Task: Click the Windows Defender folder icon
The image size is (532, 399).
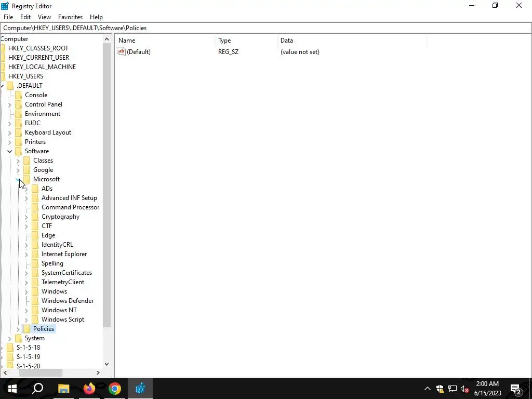Action: (x=35, y=301)
